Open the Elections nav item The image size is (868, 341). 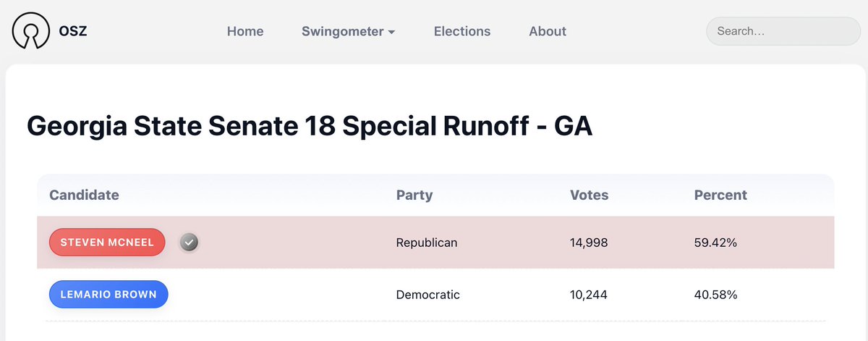click(461, 31)
